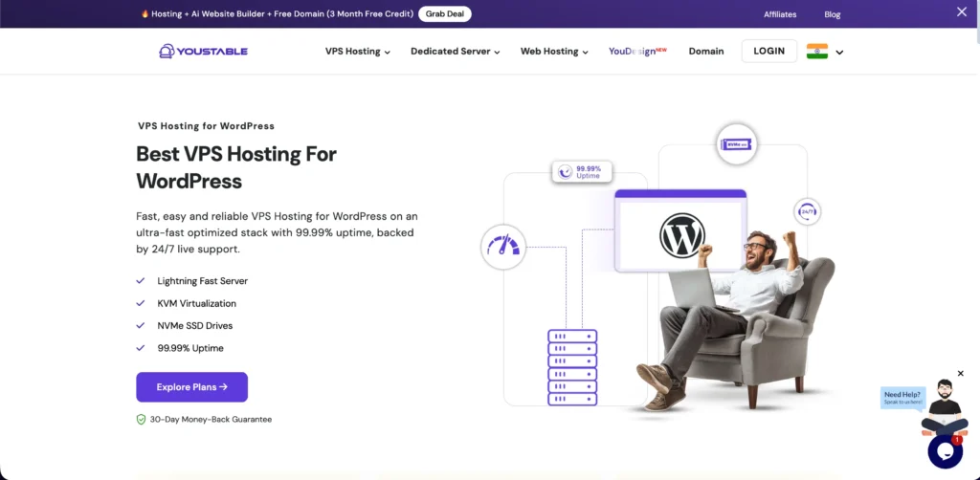Click the speedometer gauge icon

coord(503,248)
